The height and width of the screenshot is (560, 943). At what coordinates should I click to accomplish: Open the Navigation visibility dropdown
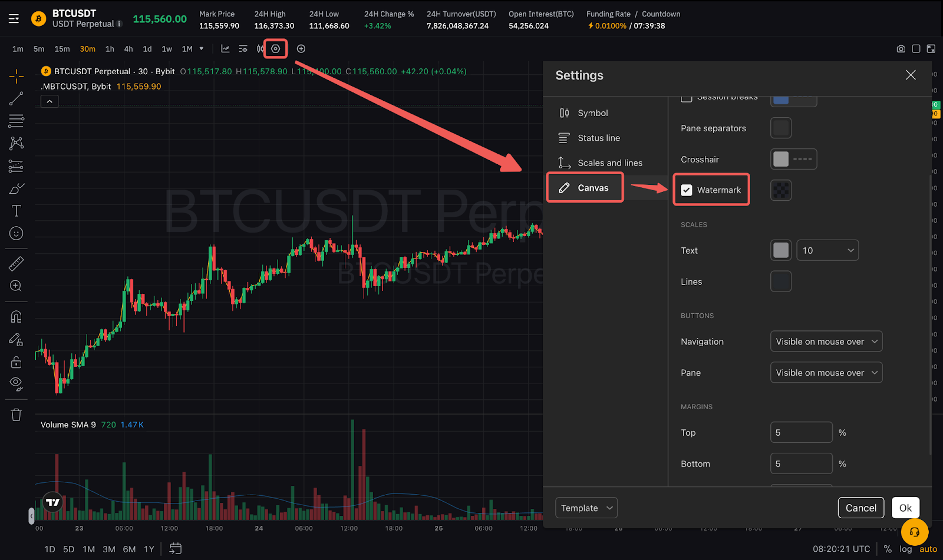point(826,342)
